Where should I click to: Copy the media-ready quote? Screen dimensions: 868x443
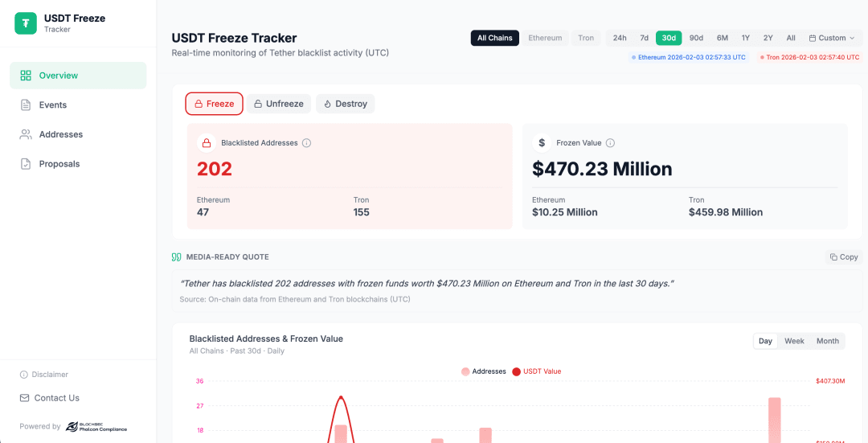(x=844, y=257)
